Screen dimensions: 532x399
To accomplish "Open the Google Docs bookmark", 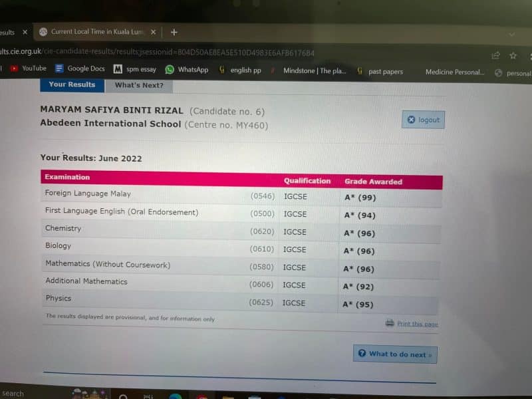I will [86, 68].
